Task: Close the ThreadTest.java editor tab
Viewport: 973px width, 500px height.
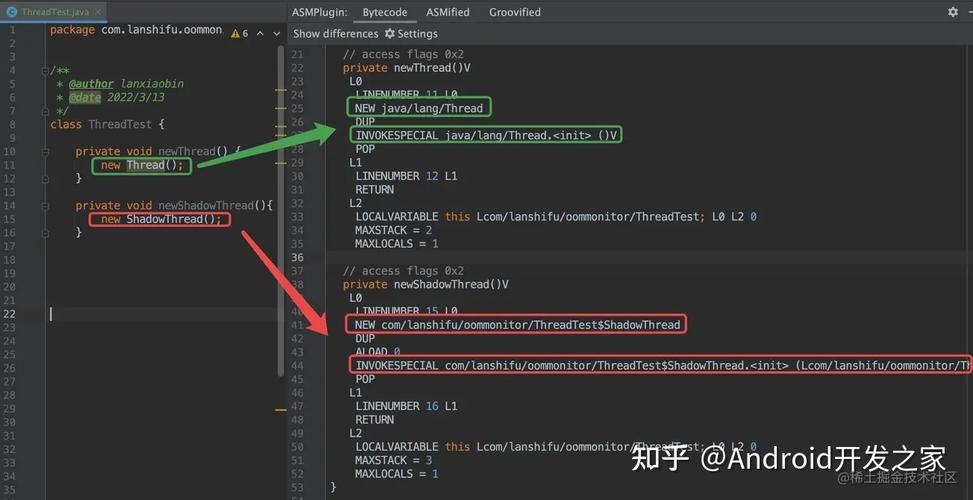Action: 98,12
